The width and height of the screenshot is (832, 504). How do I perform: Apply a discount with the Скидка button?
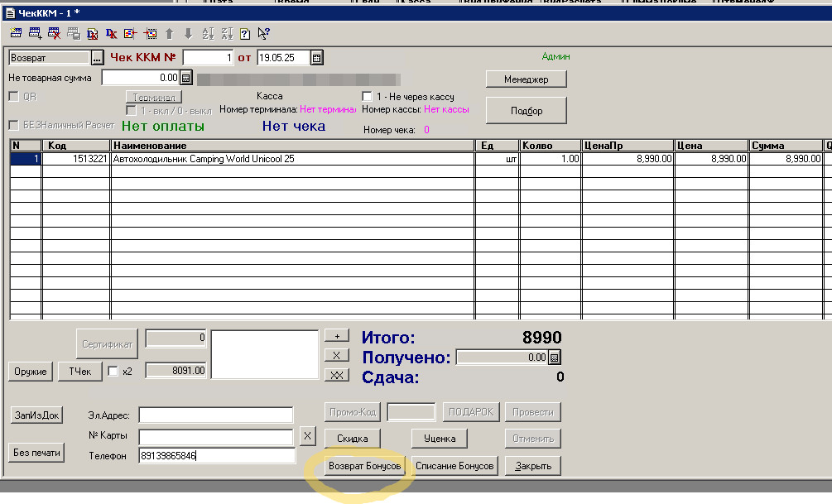pos(353,439)
